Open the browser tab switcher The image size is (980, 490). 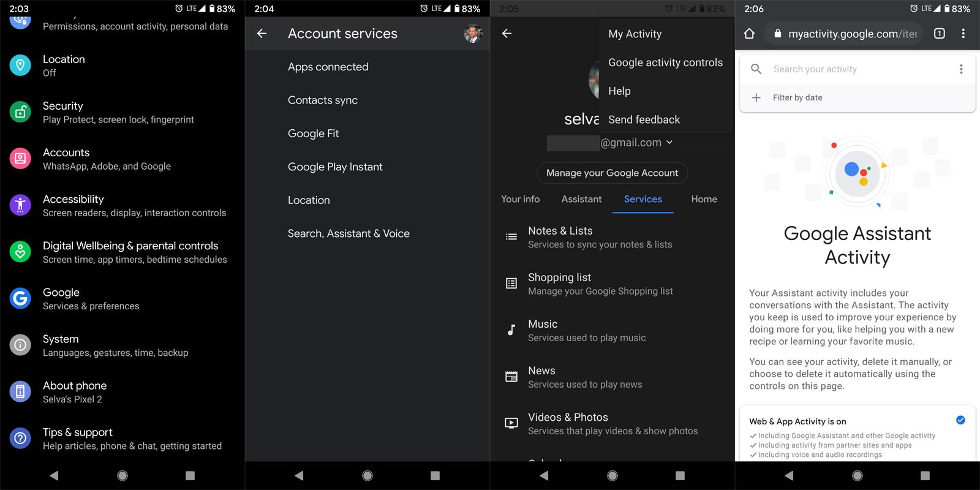click(939, 34)
